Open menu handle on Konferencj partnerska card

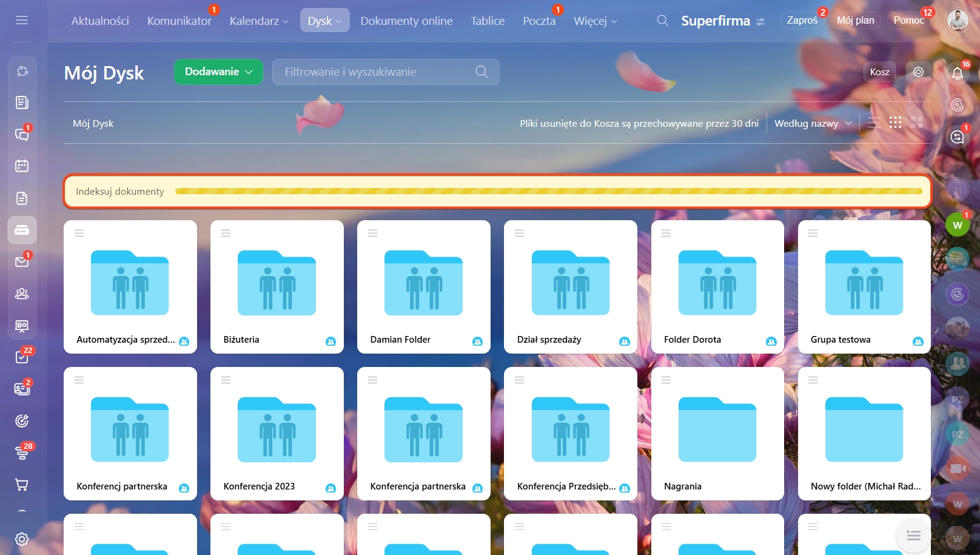(79, 380)
